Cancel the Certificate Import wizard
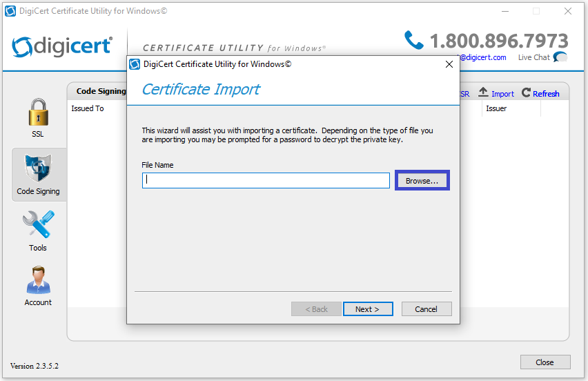 [426, 309]
